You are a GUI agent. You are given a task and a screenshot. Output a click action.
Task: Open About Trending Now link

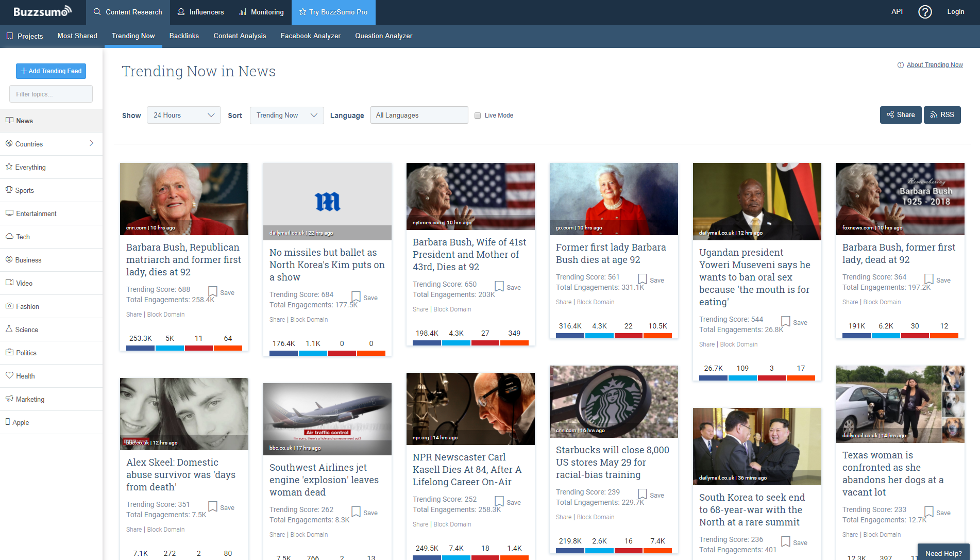[935, 65]
